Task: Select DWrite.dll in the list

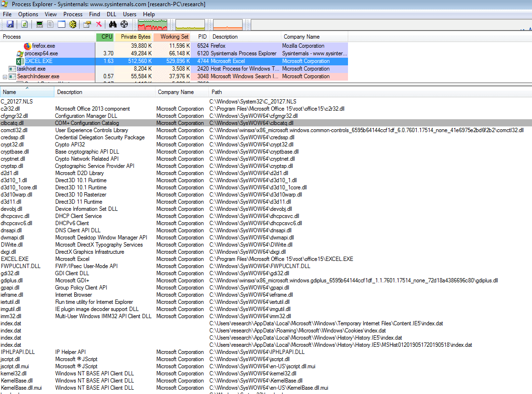Action: (266, 245)
